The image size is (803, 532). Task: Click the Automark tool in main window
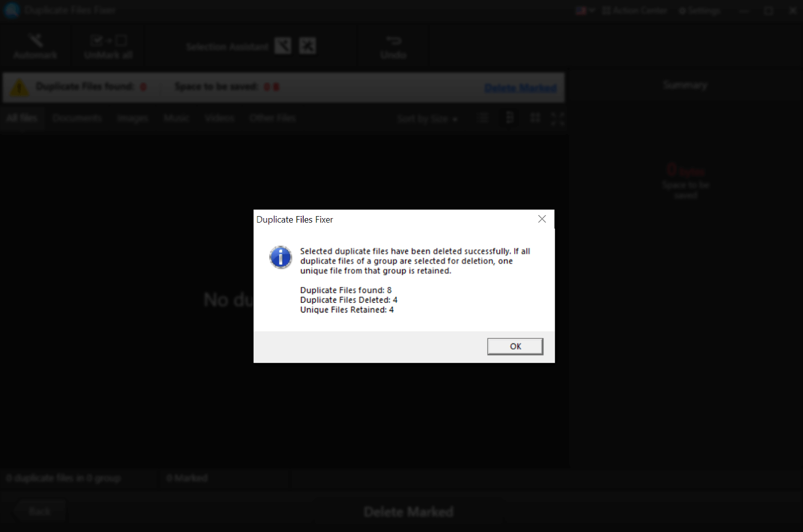(x=36, y=47)
